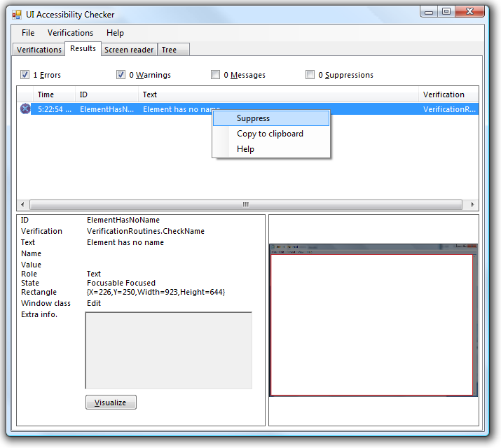Image resolution: width=501 pixels, height=448 pixels.
Task: Enable the Messages checkbox
Action: (x=216, y=75)
